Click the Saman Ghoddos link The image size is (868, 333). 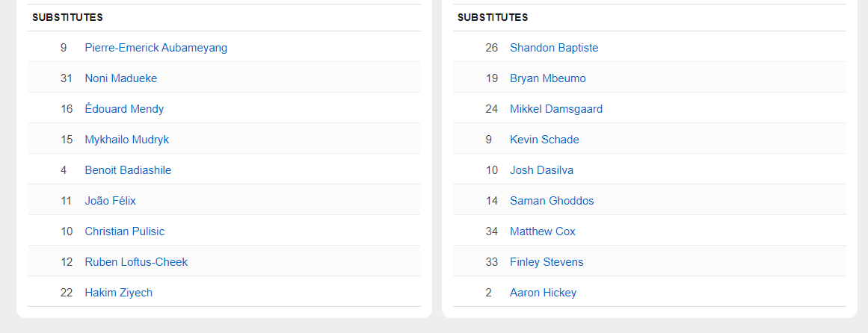(552, 201)
